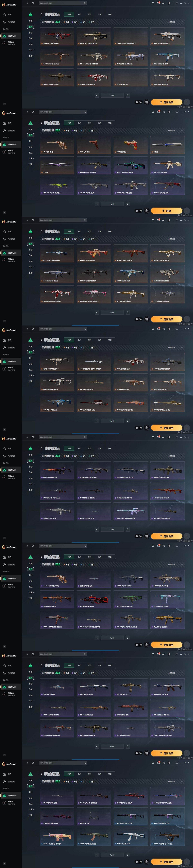The image size is (193, 868).
Task: Click the 商店 shop icon in the 1/22 window's sidebar
Action: [x=4, y=15]
